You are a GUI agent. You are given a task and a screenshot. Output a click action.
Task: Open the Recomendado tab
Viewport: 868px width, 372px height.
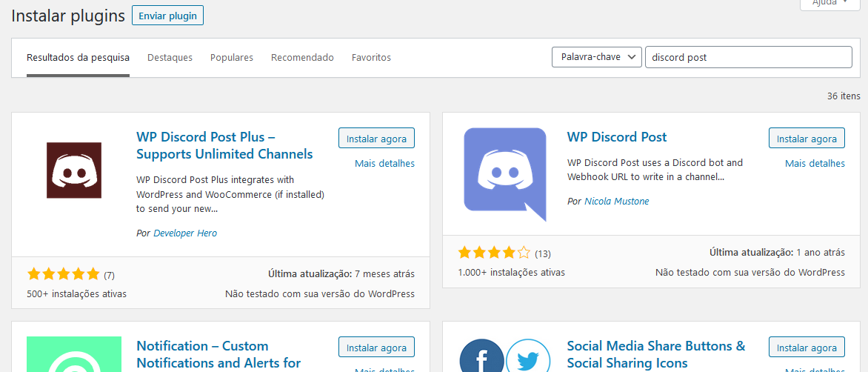302,58
